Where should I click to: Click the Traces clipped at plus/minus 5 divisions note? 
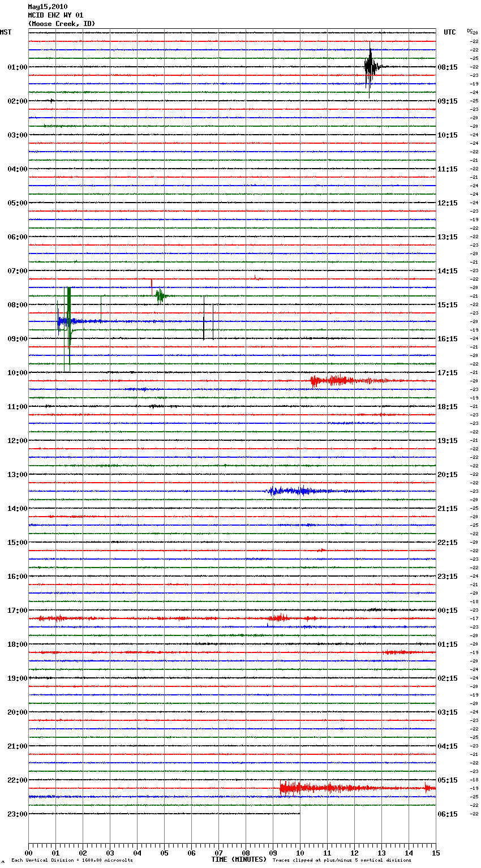pos(342,861)
